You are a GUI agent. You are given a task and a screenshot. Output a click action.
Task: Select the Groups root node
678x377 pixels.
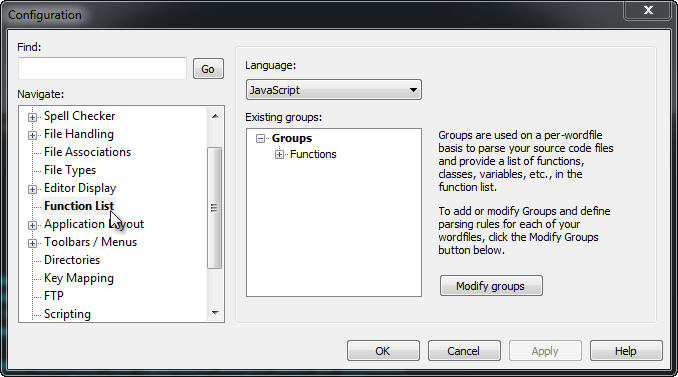[x=292, y=138]
